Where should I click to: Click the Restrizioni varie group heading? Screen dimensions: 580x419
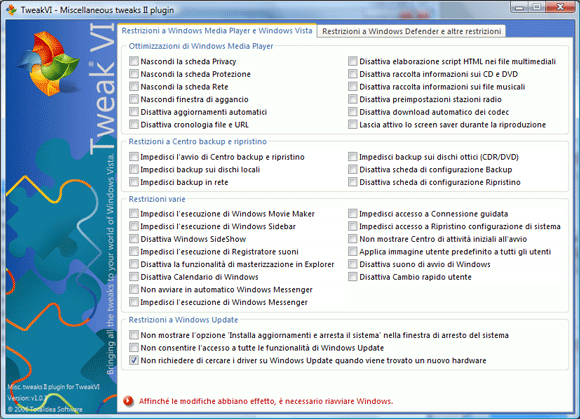pyautogui.click(x=157, y=199)
